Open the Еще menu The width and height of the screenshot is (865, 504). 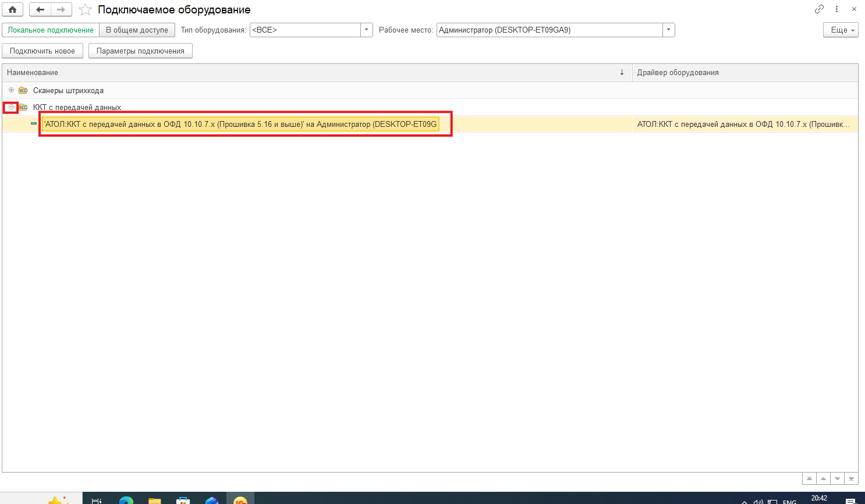point(841,30)
